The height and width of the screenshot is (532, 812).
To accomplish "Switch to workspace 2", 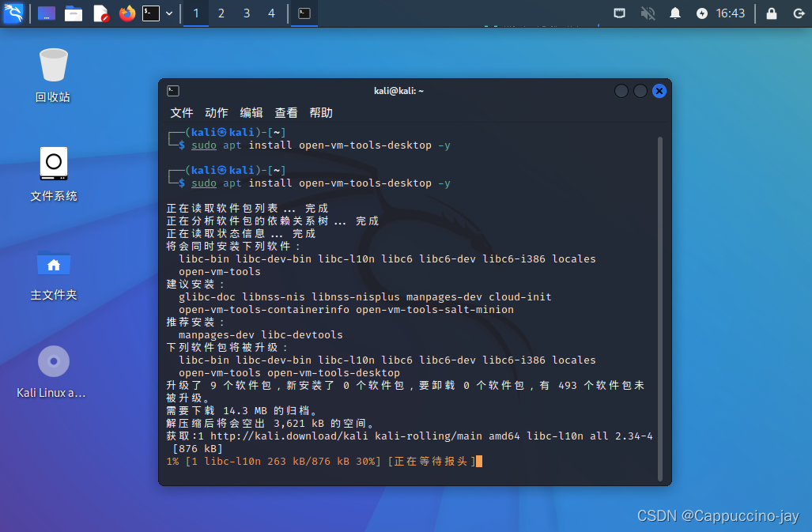I will click(x=221, y=13).
